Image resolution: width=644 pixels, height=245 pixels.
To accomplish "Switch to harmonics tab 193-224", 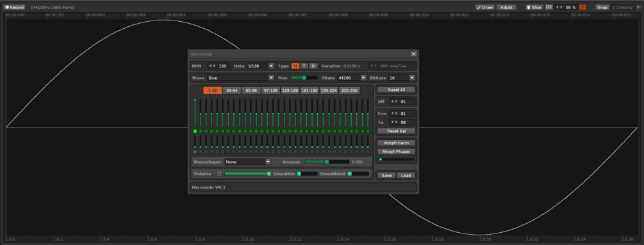I will 329,90.
